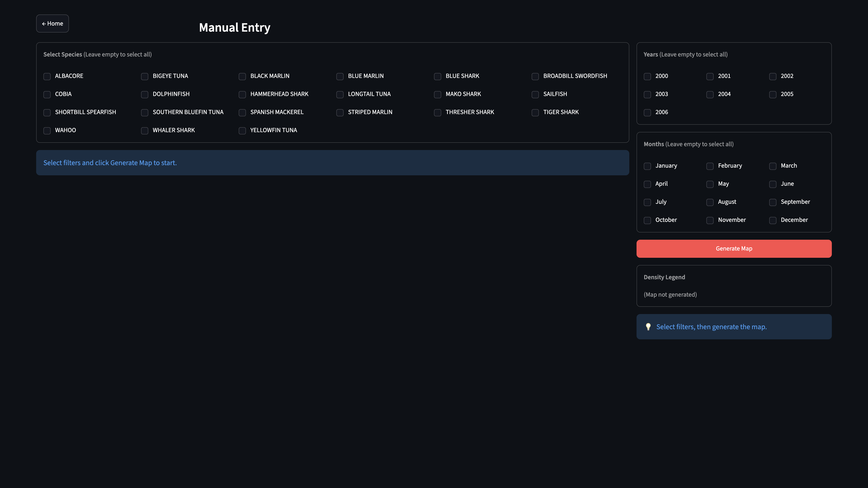The image size is (868, 488).
Task: Tick the SPANISH MACKEREL checkbox
Action: coord(242,113)
